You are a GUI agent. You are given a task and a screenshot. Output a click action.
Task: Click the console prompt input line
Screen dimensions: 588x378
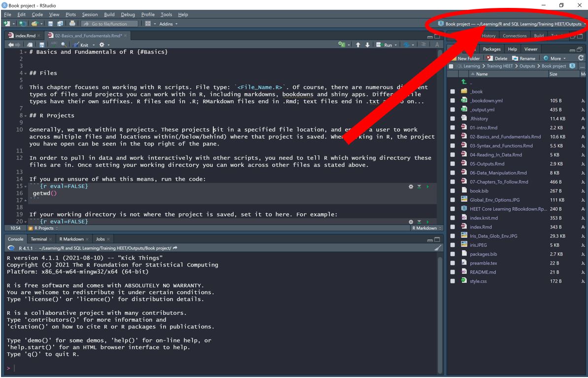tap(221, 368)
